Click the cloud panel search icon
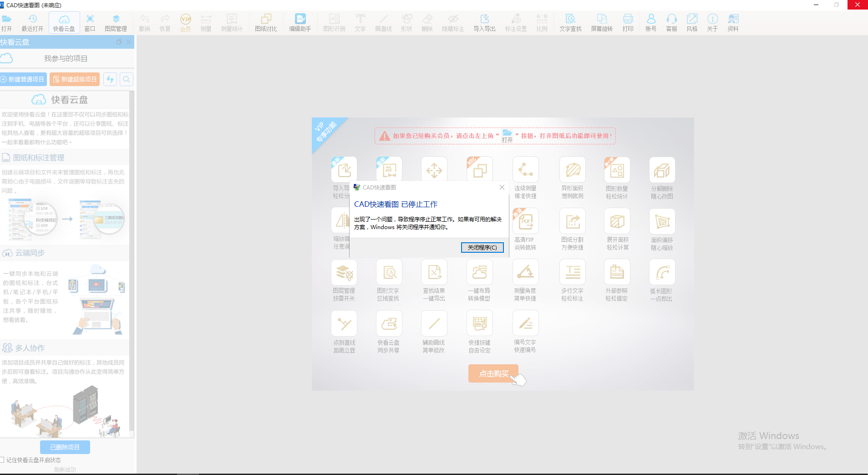This screenshot has width=868, height=475. 127,79
